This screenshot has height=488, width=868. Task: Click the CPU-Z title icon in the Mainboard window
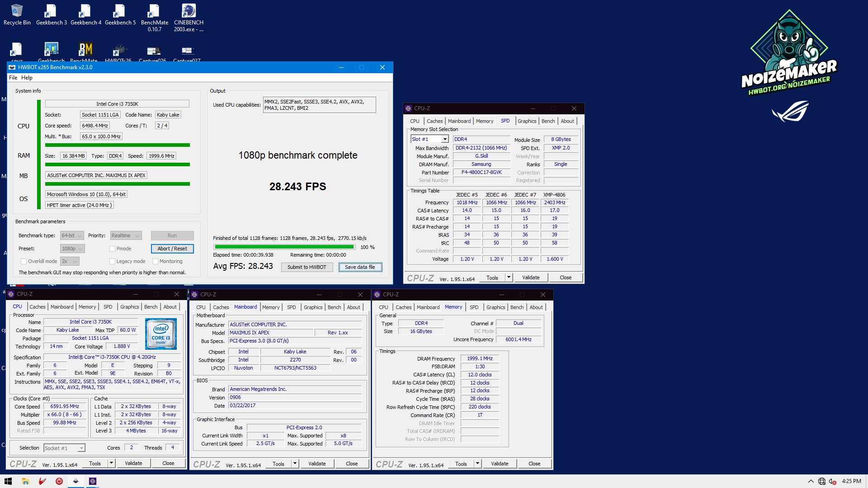(195, 295)
